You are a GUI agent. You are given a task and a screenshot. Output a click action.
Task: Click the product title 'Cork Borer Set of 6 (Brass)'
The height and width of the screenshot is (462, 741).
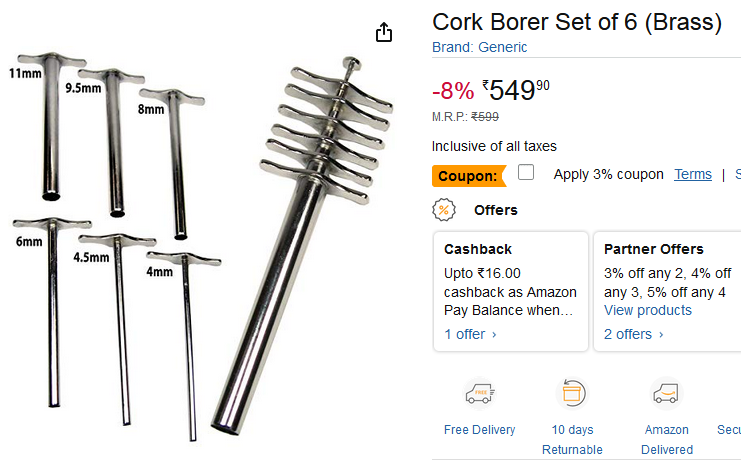click(x=577, y=22)
